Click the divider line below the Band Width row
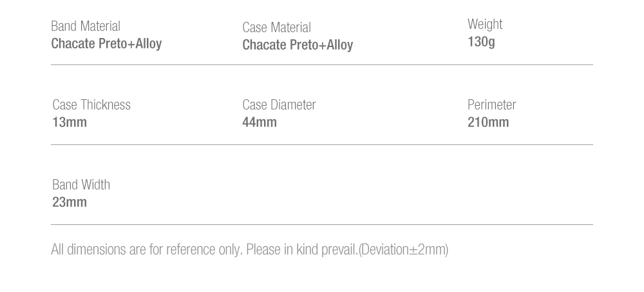The width and height of the screenshot is (644, 292). [x=322, y=224]
